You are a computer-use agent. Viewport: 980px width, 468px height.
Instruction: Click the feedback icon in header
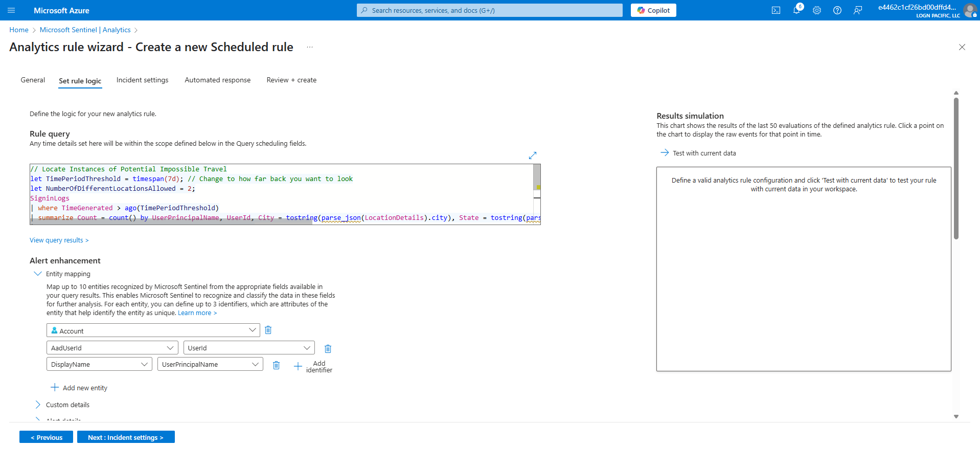point(857,10)
